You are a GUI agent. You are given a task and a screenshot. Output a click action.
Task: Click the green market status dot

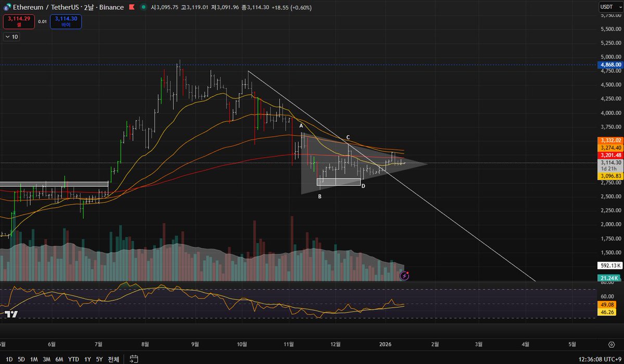click(x=144, y=7)
